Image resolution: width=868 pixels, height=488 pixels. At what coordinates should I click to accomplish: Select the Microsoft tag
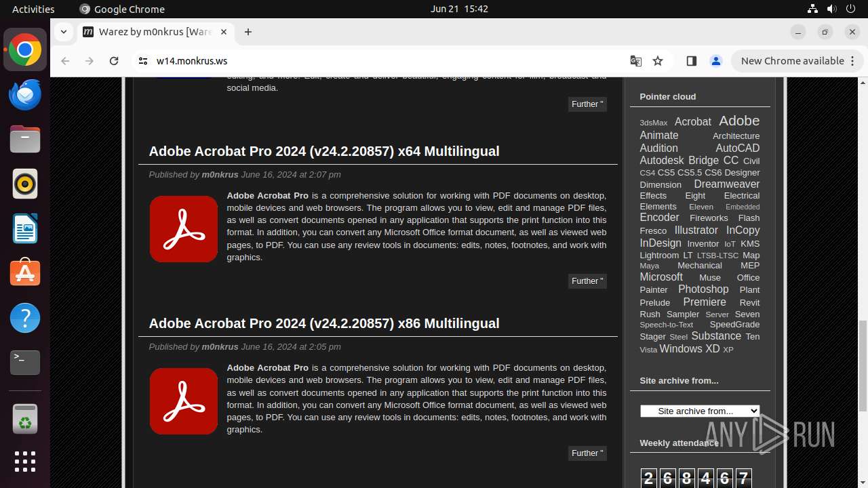click(661, 277)
